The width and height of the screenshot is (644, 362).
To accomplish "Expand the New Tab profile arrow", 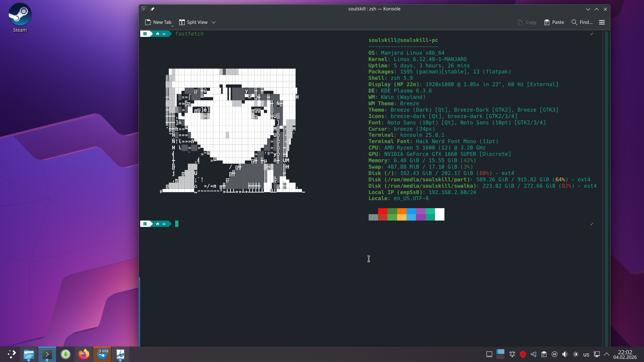I will [x=173, y=25].
